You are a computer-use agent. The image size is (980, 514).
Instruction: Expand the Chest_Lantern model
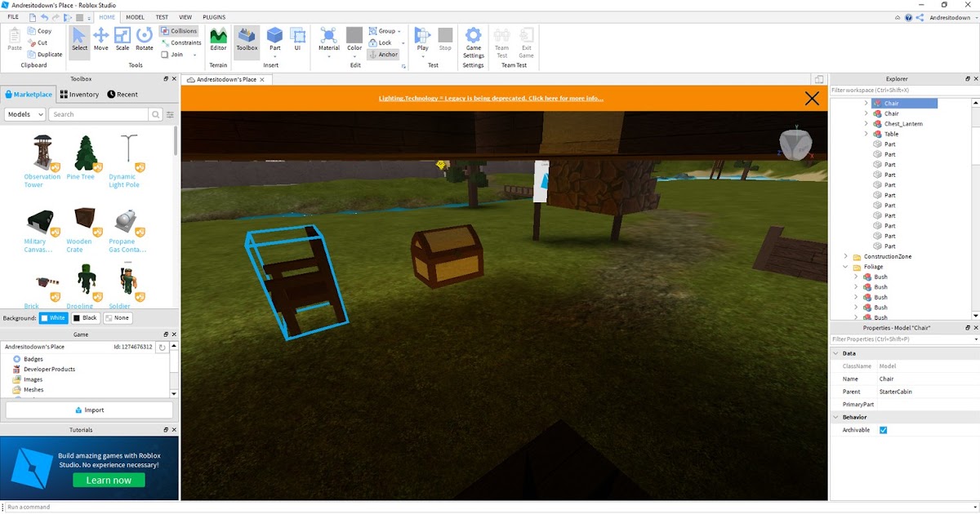866,124
